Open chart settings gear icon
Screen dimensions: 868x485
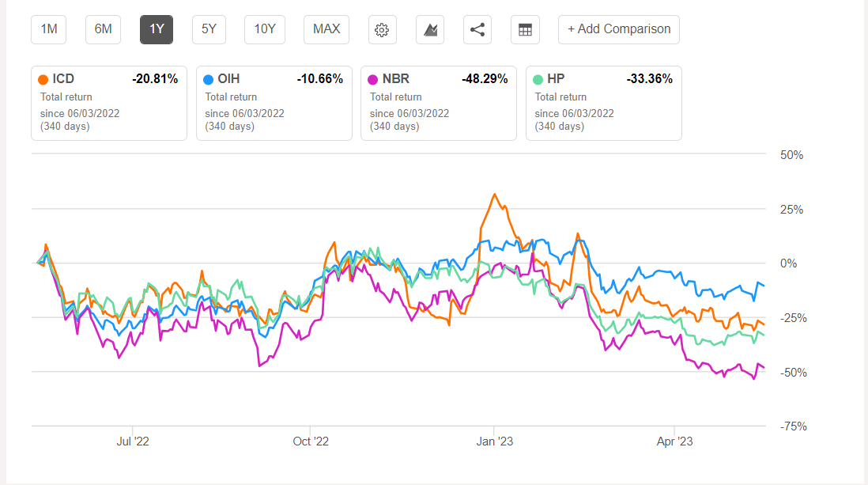(x=382, y=29)
